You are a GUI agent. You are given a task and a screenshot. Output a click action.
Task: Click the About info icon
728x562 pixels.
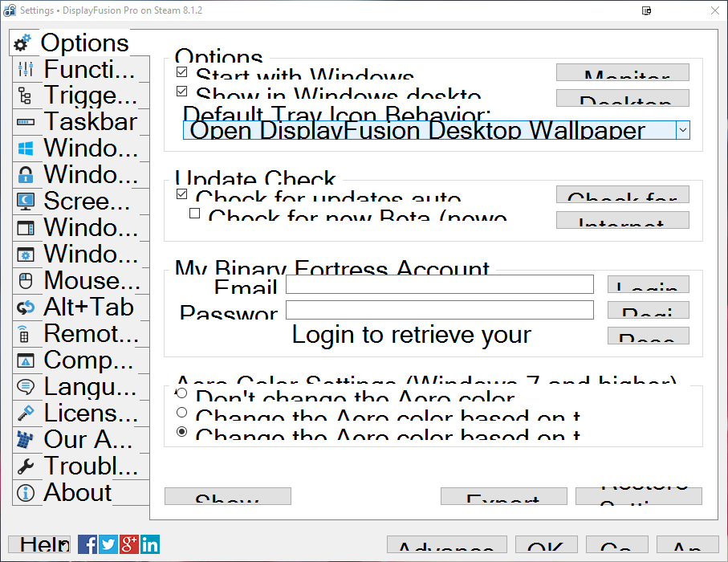26,493
